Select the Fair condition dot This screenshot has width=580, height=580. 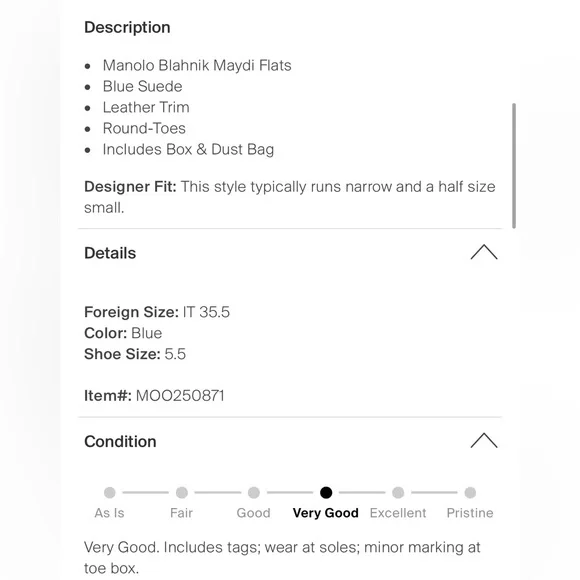click(182, 492)
